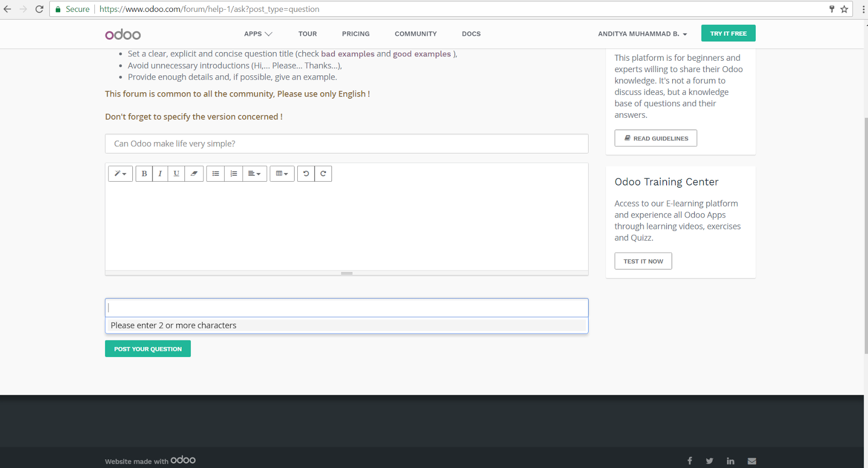Open the insert table dropdown
Image resolution: width=868 pixels, height=468 pixels.
point(282,174)
